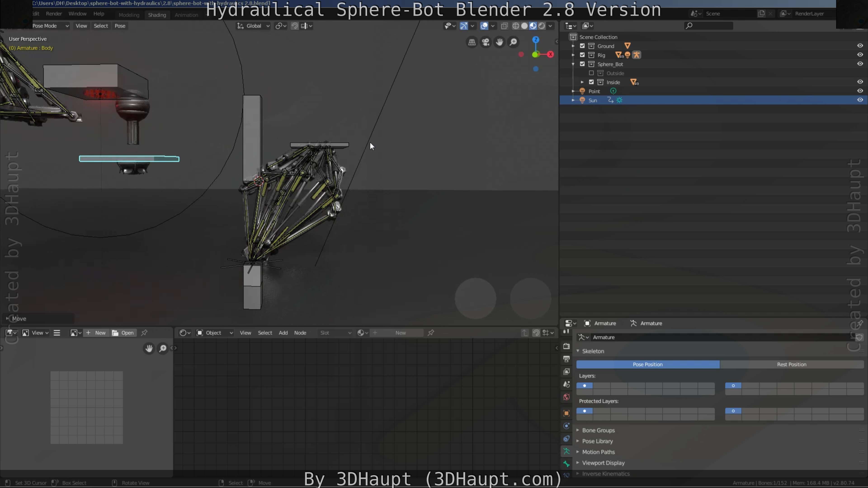The image size is (868, 488).
Task: Click the zoom magnifier icon in 3D viewport
Action: [x=513, y=42]
